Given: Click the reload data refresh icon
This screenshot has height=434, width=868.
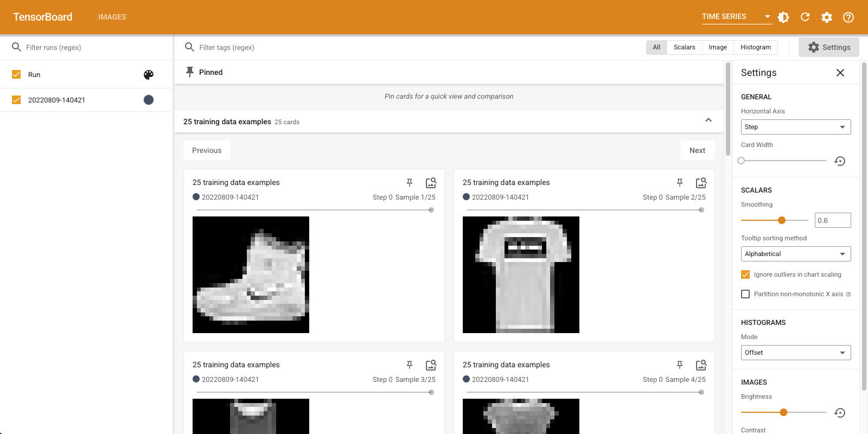Looking at the screenshot, I should [805, 17].
